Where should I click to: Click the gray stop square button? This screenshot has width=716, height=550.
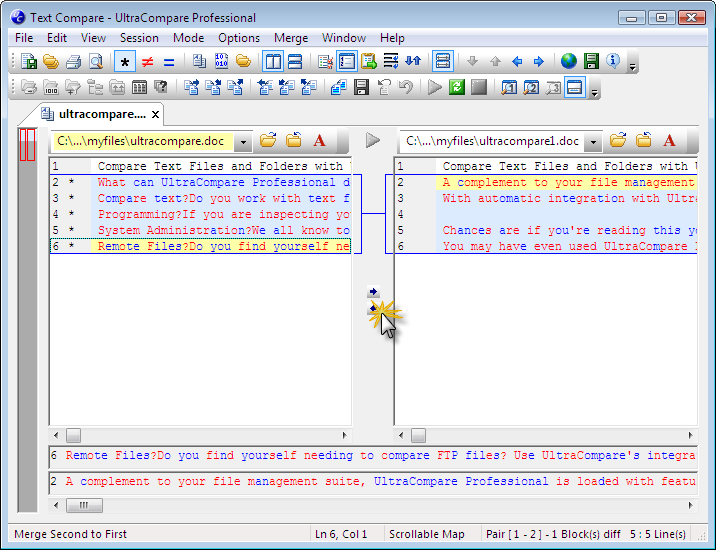[x=479, y=87]
